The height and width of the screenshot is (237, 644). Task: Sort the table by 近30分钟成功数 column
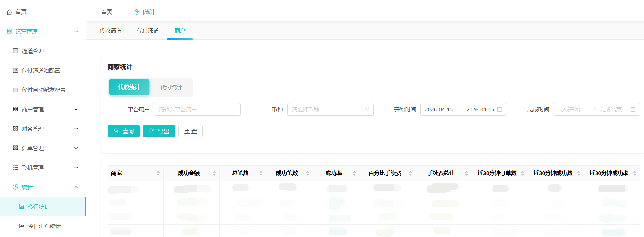579,173
